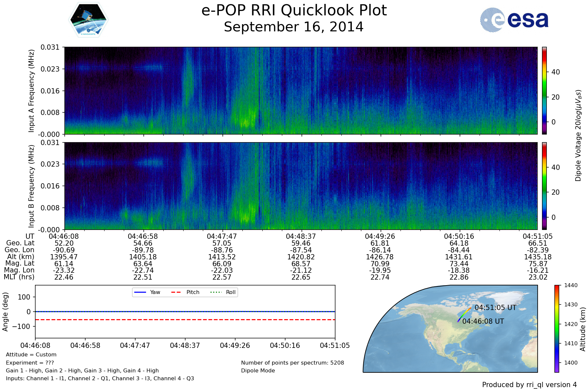Click the 04:46:08 UT map label
Image resolution: width=588 pixels, height=392 pixels.
(x=483, y=321)
